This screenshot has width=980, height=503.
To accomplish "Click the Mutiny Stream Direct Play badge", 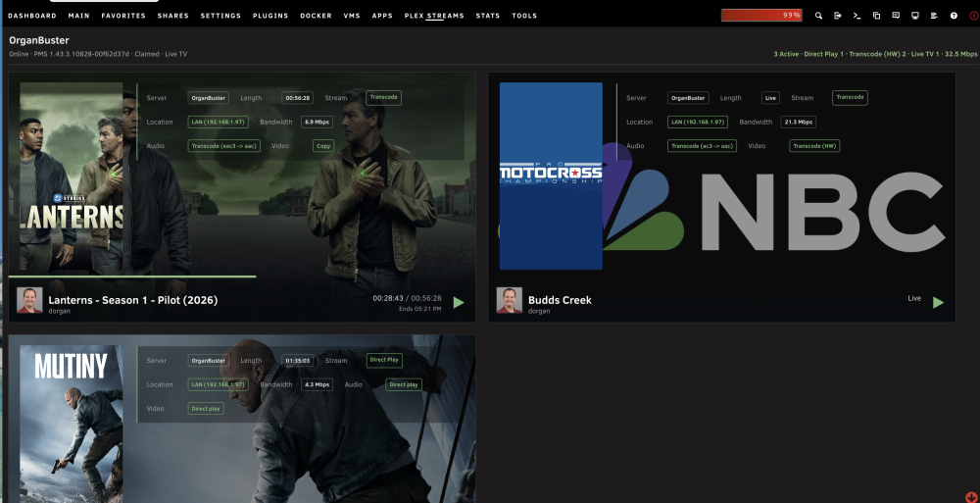I will coord(384,361).
